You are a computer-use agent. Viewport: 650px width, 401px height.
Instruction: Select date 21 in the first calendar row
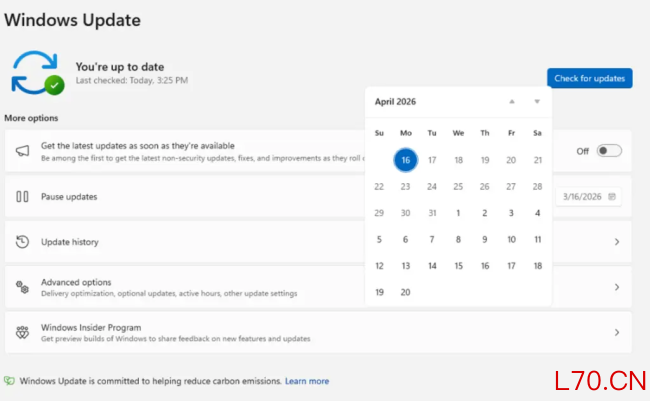pyautogui.click(x=538, y=160)
